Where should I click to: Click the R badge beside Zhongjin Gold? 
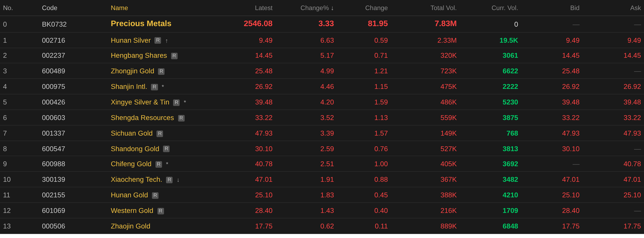(161, 71)
